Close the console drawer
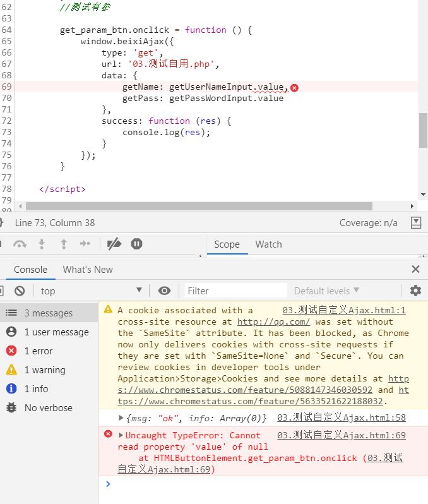 click(x=415, y=269)
